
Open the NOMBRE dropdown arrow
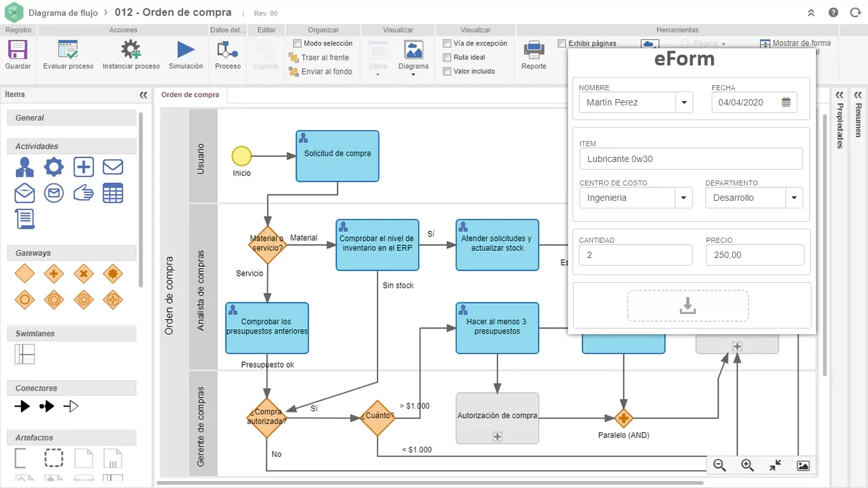pos(684,102)
